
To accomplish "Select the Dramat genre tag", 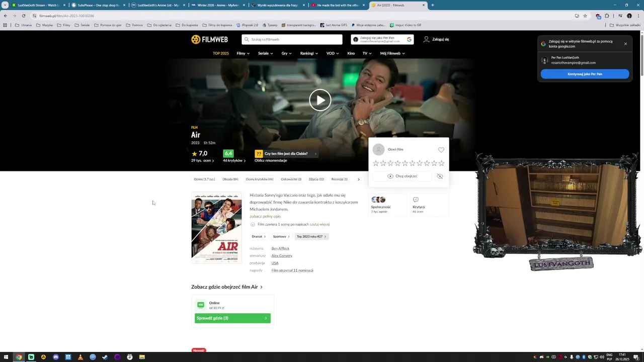I will (x=259, y=236).
